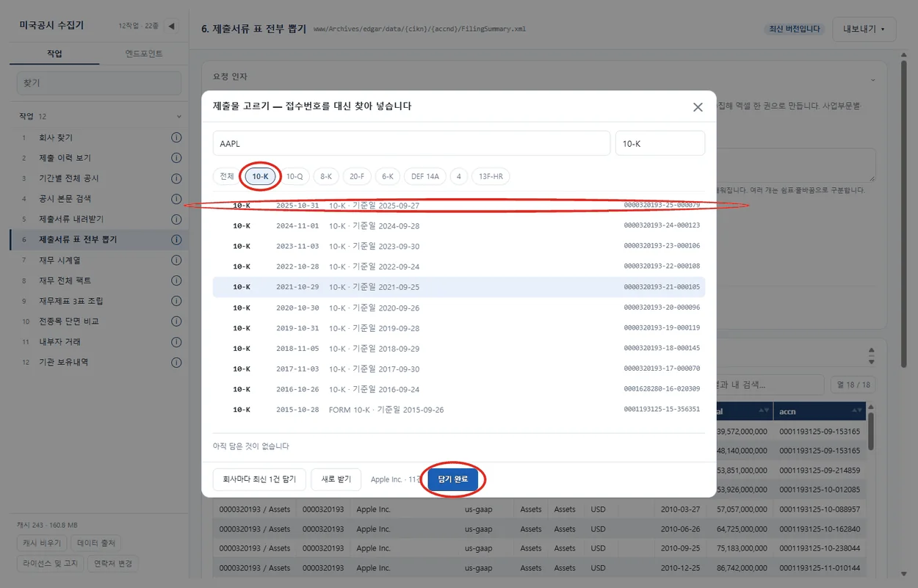Viewport: 918px width, 588px height.
Task: Select filing row dated 2024-11-01
Action: click(459, 226)
